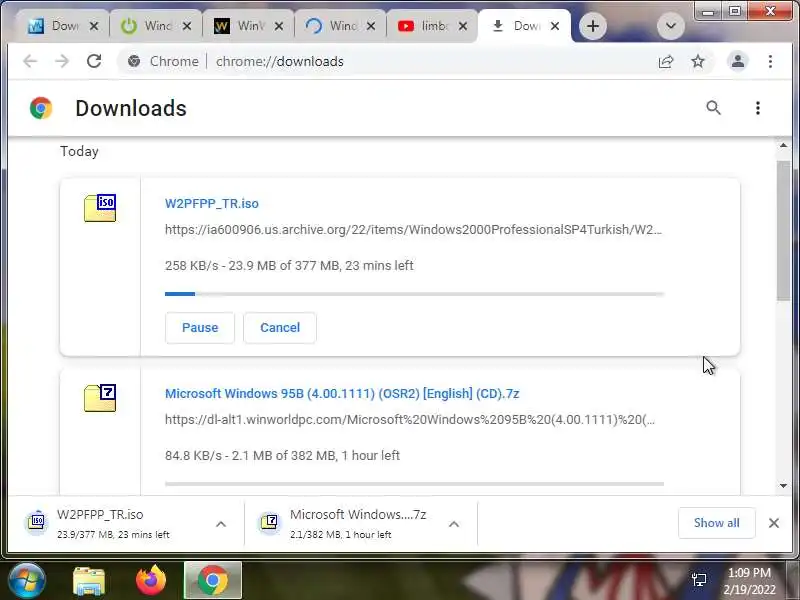Open a new tab with plus button
This screenshot has width=800, height=600.
click(x=593, y=26)
